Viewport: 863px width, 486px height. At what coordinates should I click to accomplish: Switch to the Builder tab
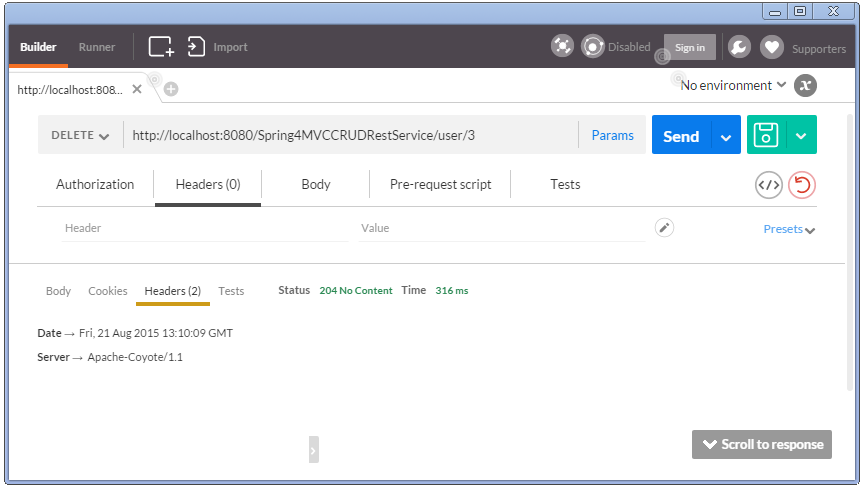pos(38,47)
